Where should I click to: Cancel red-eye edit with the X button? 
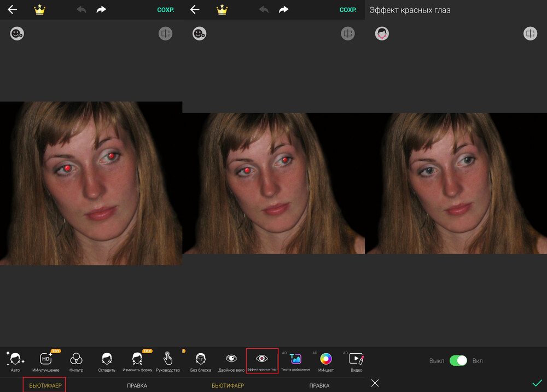point(375,383)
